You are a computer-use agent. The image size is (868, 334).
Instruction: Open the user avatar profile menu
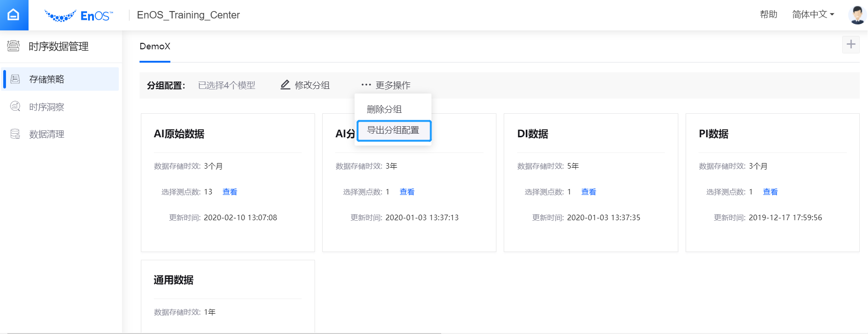(x=856, y=15)
